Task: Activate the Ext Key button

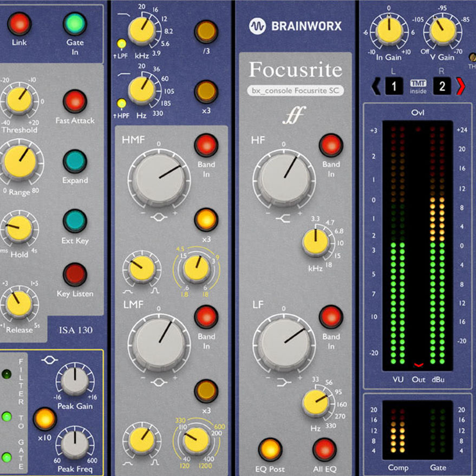Action: click(x=75, y=221)
